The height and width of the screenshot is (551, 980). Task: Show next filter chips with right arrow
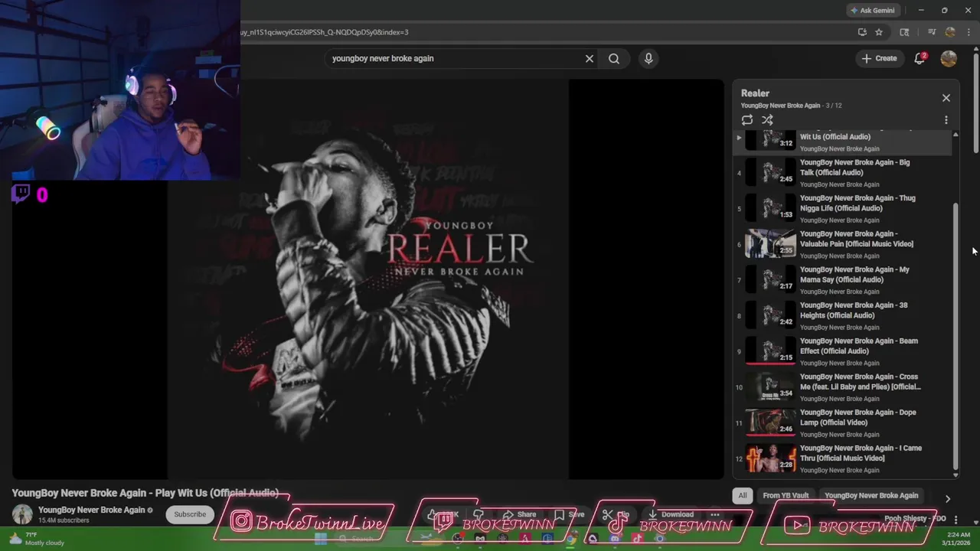coord(948,499)
